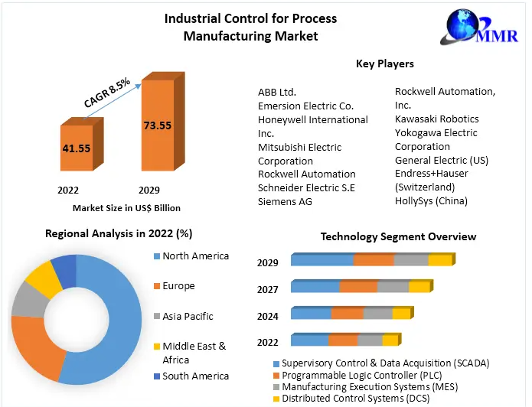
Task: Click Emersion Electric Co. entry
Action: pyautogui.click(x=305, y=106)
